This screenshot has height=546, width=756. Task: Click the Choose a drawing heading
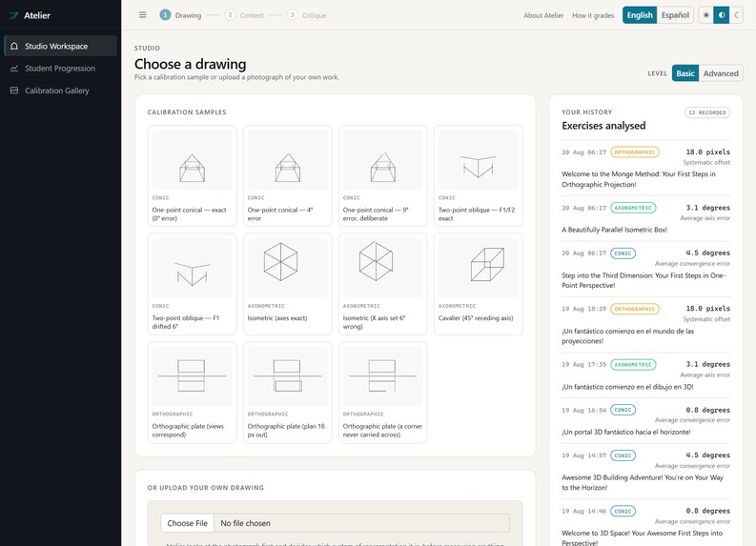(190, 64)
